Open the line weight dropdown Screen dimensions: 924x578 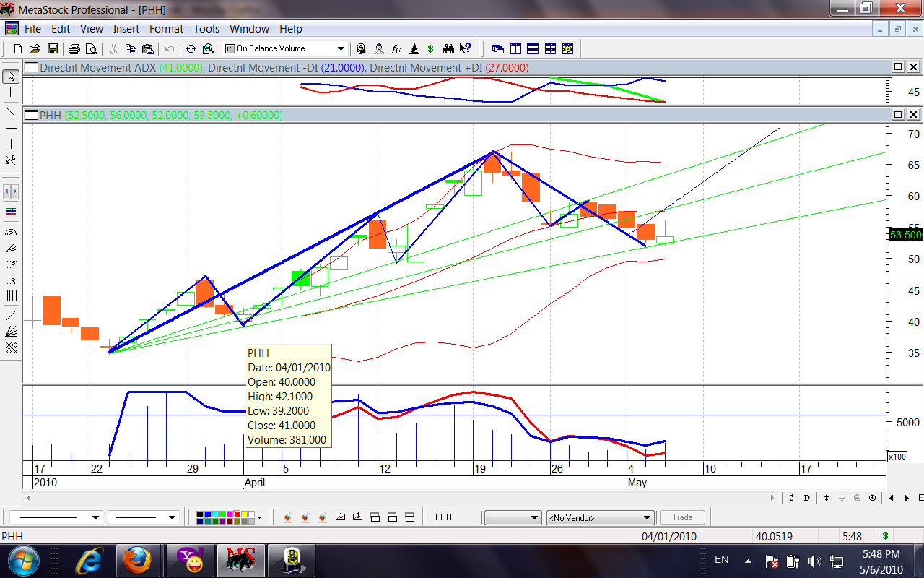(172, 517)
